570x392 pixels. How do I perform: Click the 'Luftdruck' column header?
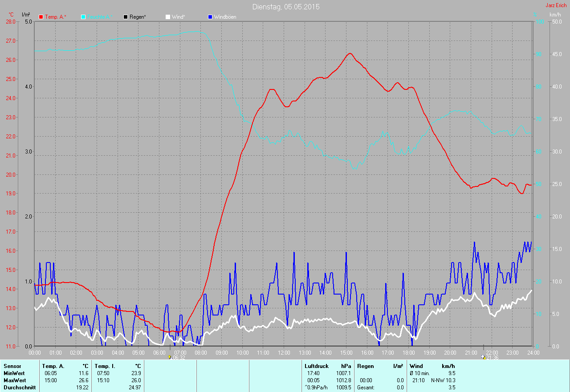click(x=317, y=366)
